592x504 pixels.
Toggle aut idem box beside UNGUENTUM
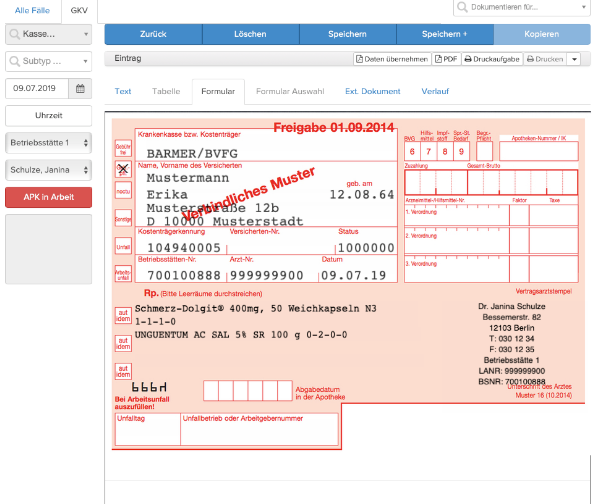pyautogui.click(x=123, y=344)
